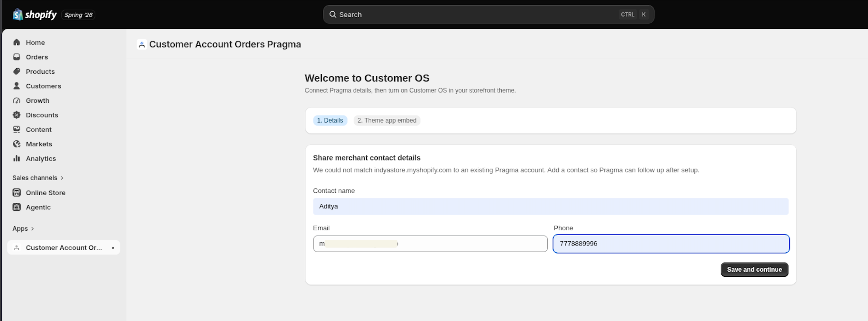868x321 pixels.
Task: Select the Discounts badge icon
Action: (x=17, y=115)
